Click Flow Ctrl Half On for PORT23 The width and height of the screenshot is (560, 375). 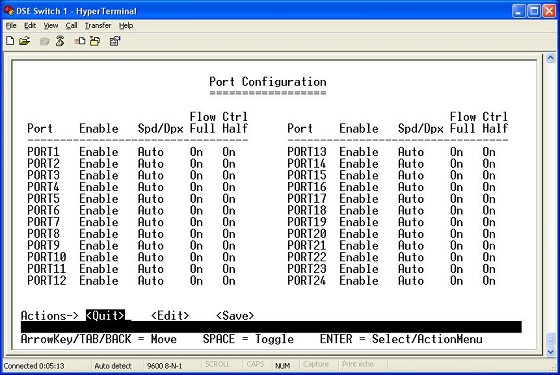[489, 269]
